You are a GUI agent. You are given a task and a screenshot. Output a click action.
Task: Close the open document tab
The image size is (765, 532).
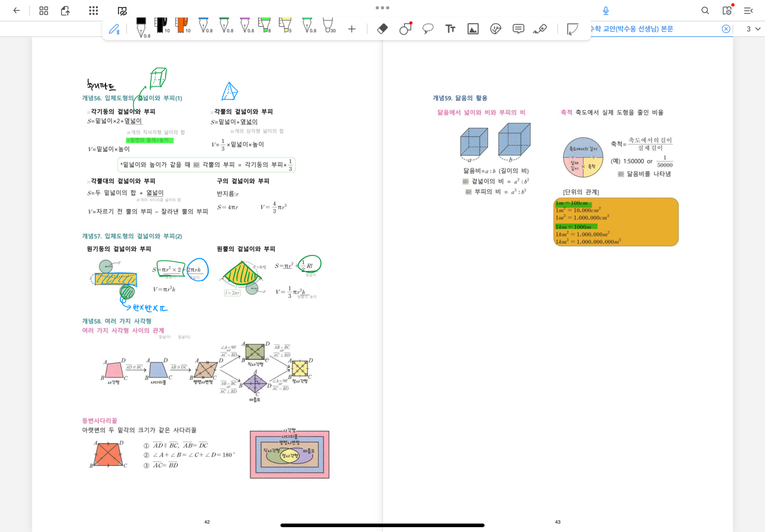point(726,29)
